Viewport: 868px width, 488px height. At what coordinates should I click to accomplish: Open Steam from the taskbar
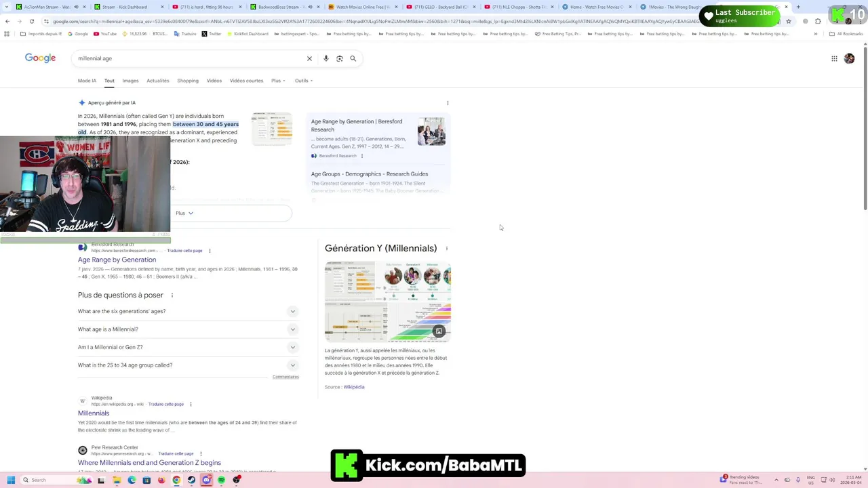pyautogui.click(x=191, y=480)
